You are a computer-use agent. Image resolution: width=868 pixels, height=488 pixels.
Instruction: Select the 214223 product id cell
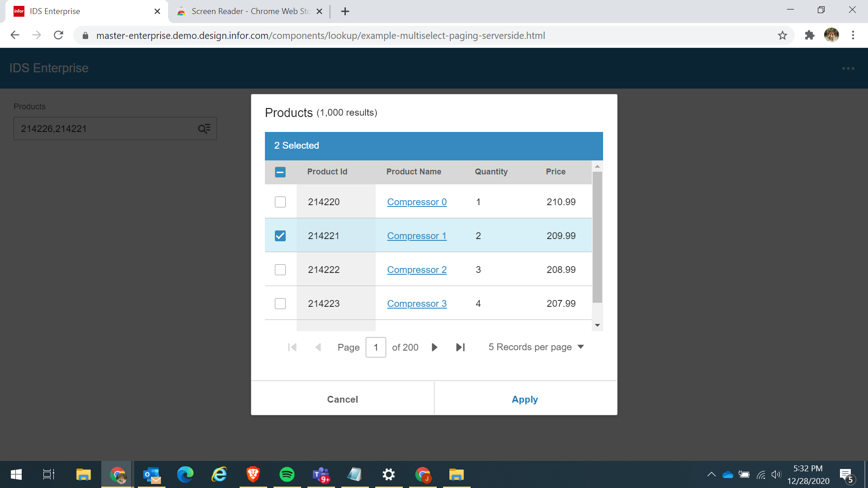point(336,304)
